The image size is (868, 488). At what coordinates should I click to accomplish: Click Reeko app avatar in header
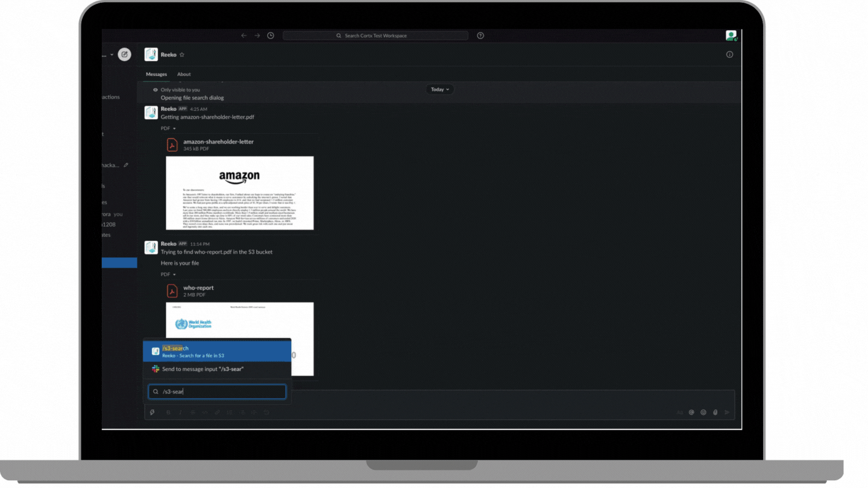151,54
